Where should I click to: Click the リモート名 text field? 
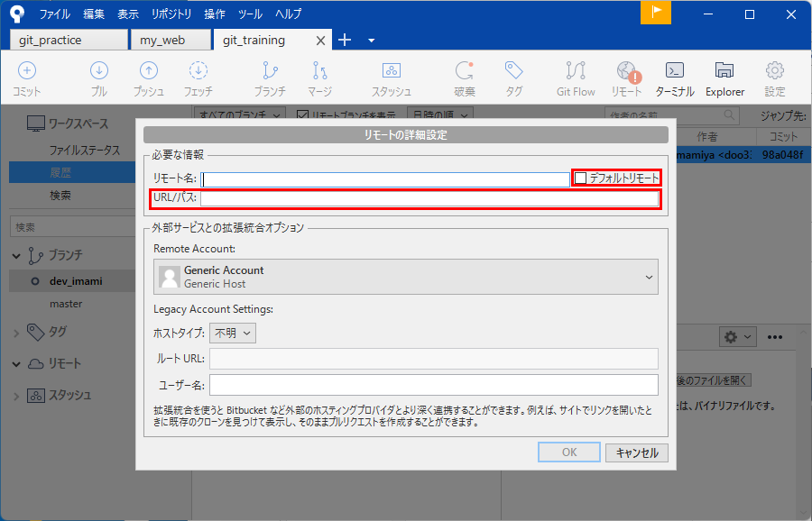tap(386, 178)
